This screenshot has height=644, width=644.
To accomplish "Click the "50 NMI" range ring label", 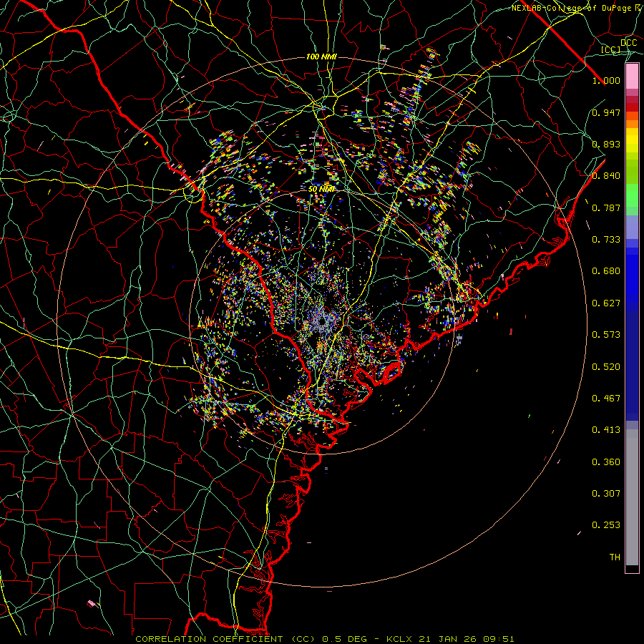I will click(321, 190).
